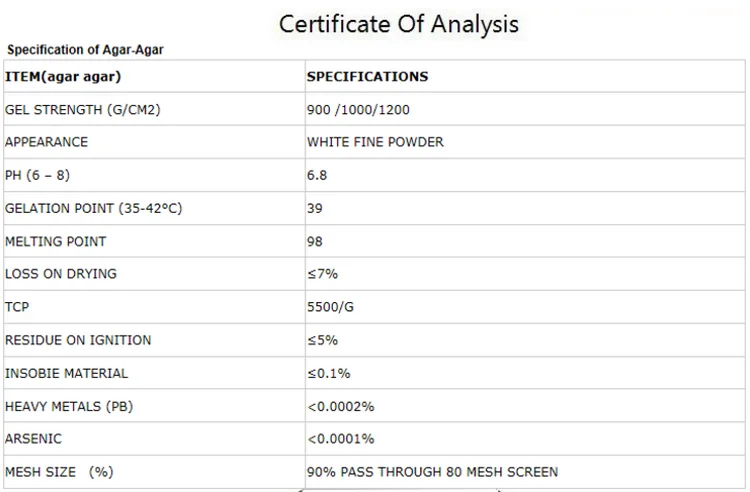
Task: Select the GELATION POINT (35-42°C) label
Action: point(94,208)
